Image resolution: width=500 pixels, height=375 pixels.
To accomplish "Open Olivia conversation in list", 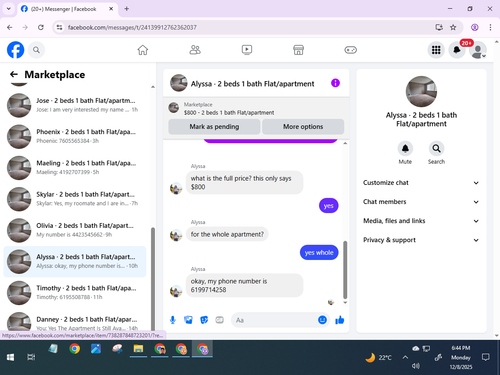I will [x=75, y=230].
